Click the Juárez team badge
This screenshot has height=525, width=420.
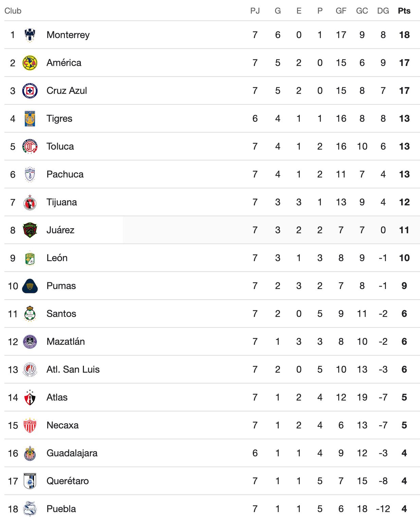[30, 230]
